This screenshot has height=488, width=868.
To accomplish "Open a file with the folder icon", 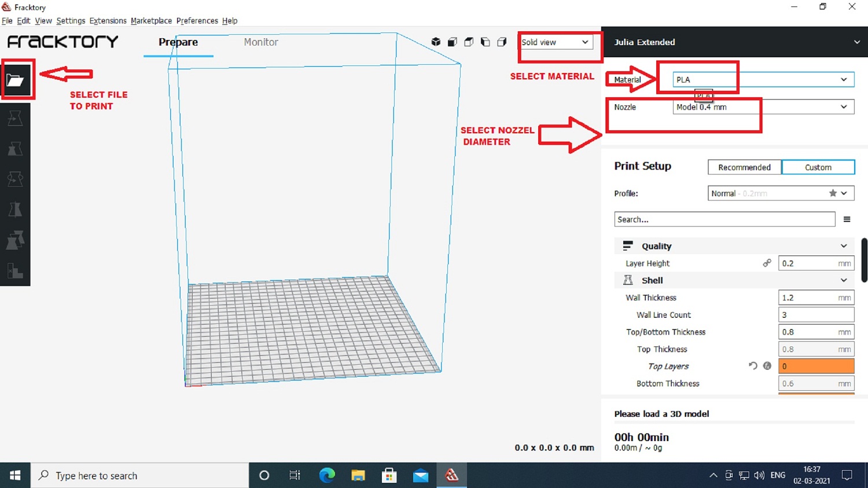I will pyautogui.click(x=15, y=80).
